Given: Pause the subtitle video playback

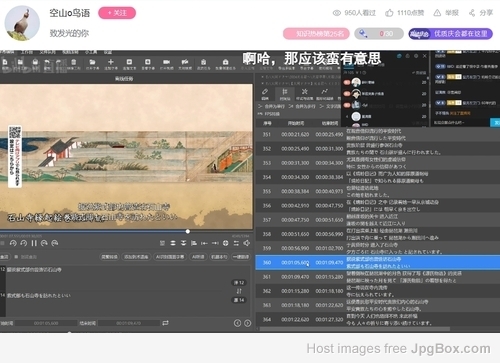Looking at the screenshot, I should [x=34, y=243].
